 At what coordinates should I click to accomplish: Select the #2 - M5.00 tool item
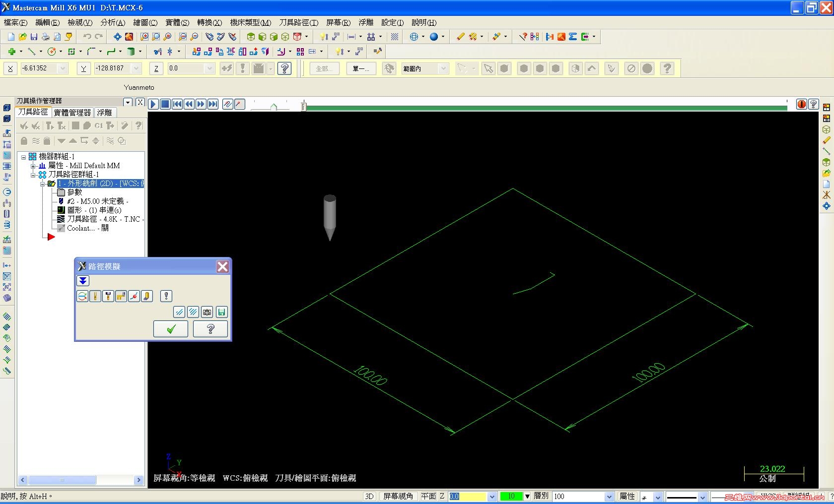(98, 201)
